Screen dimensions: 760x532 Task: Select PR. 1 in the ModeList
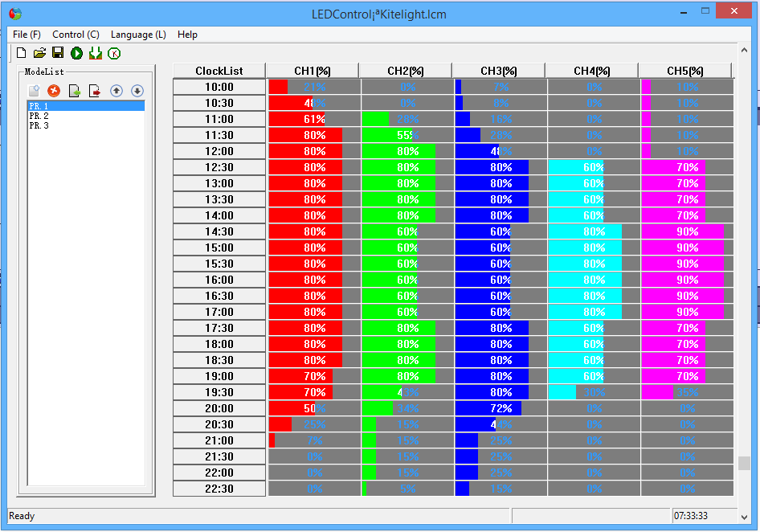(86, 106)
